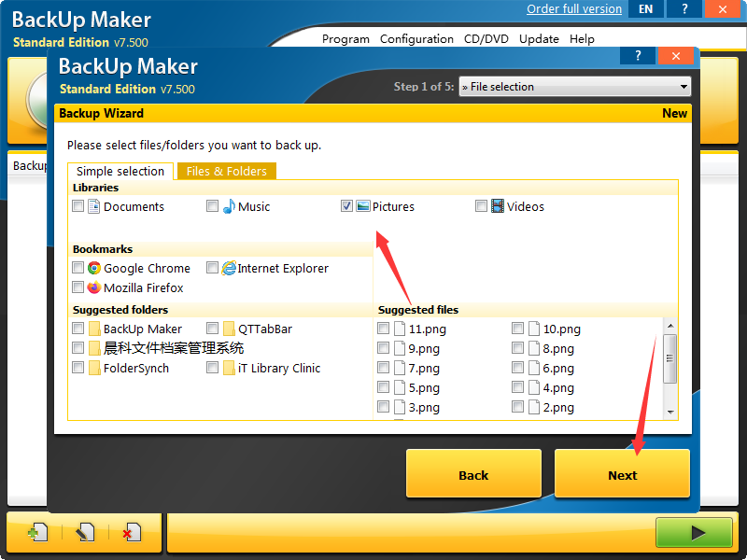
Task: Enable the Mozilla Firefox bookmarks checkbox
Action: click(78, 287)
